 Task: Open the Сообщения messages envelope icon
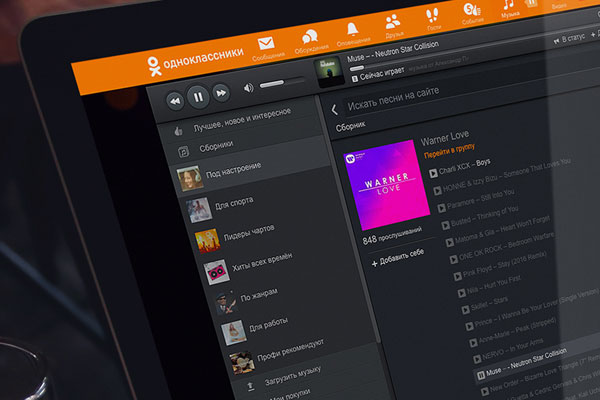pyautogui.click(x=266, y=43)
